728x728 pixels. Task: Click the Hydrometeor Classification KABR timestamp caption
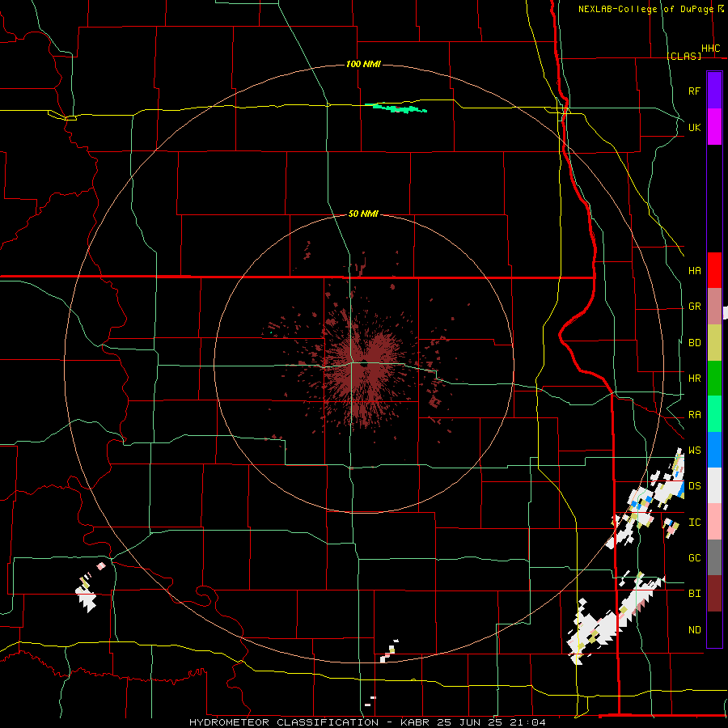[x=367, y=722]
